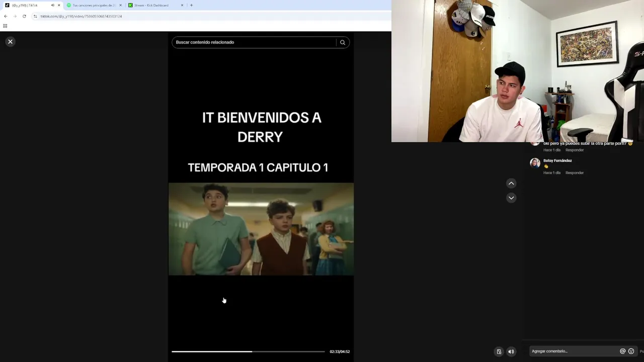Open Betsy Fernández's profile avatar
Screen dimensions: 644x362
point(535,163)
